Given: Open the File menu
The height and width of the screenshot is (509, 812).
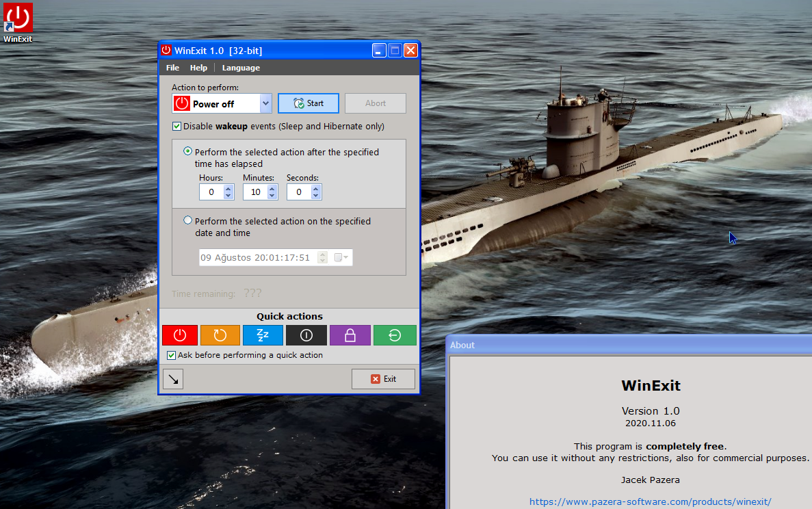Looking at the screenshot, I should click(172, 68).
